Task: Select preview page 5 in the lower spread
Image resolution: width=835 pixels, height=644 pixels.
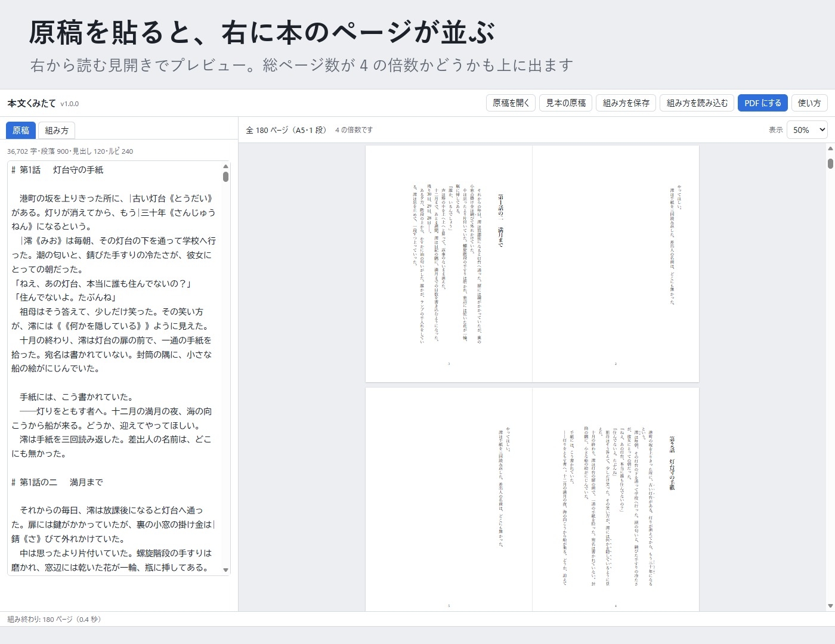Action: [449, 500]
